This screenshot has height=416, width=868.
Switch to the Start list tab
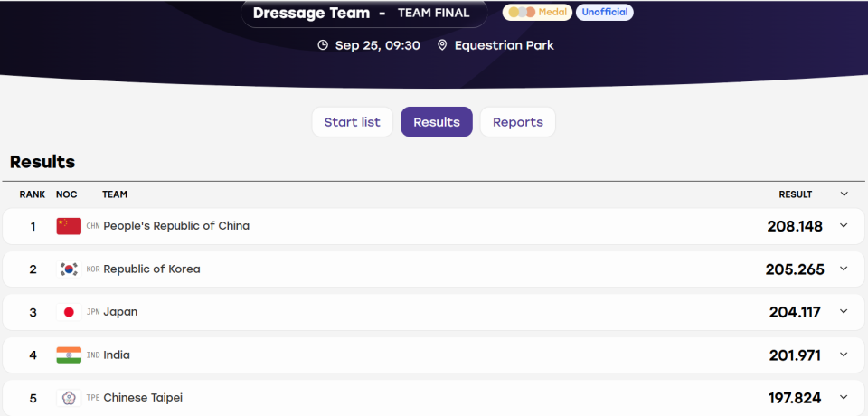[352, 122]
